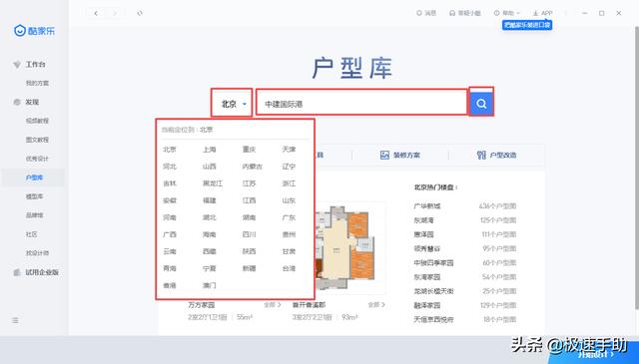Switch to 户型改造 tab
Image resolution: width=639 pixels, height=364 pixels.
click(x=497, y=156)
